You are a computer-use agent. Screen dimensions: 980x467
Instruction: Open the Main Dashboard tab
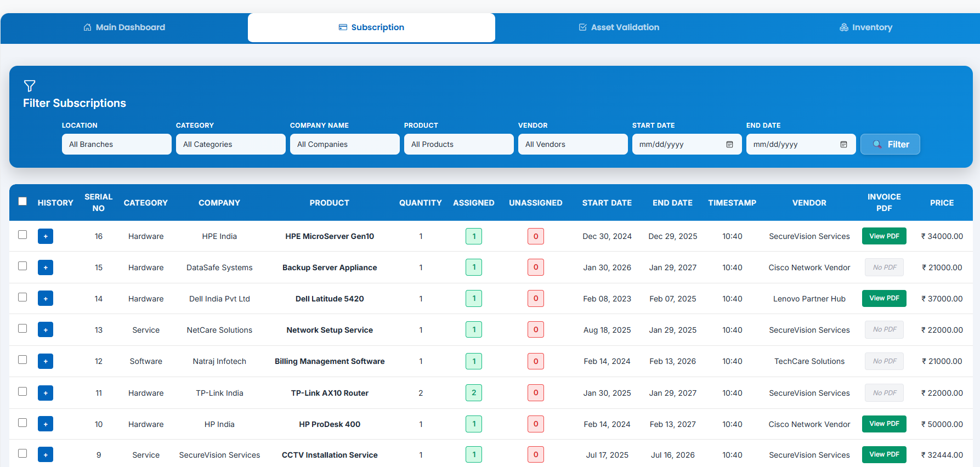point(124,27)
